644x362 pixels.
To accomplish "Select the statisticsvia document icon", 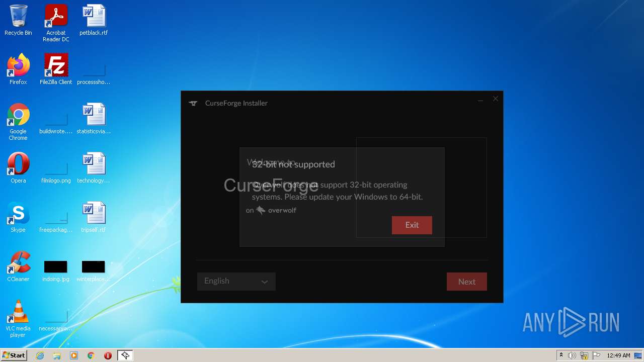I will point(94,119).
